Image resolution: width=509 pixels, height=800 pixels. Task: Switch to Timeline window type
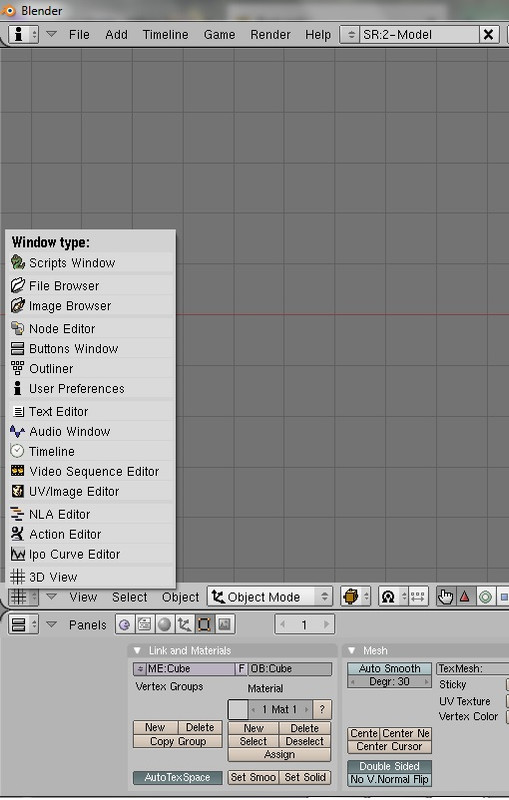click(x=91, y=451)
